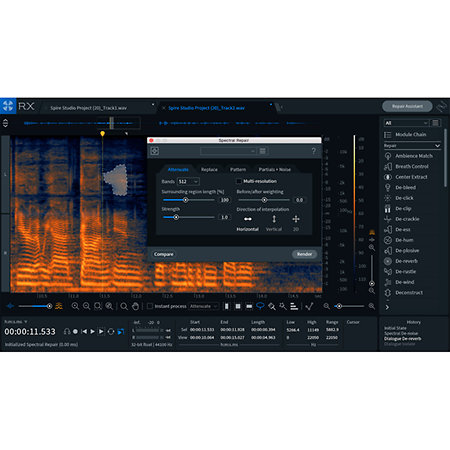Open the De-crackle module
The image size is (450, 450).
coord(402,219)
